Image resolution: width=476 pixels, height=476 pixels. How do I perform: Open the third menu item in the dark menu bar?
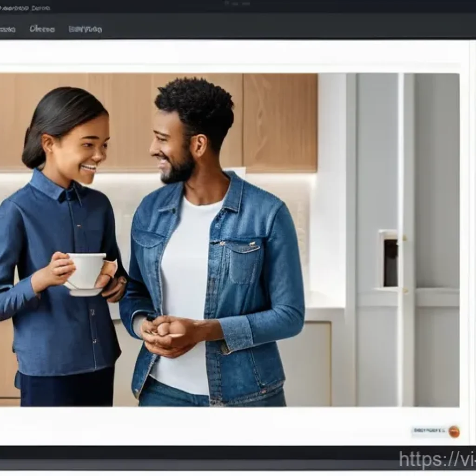click(86, 29)
